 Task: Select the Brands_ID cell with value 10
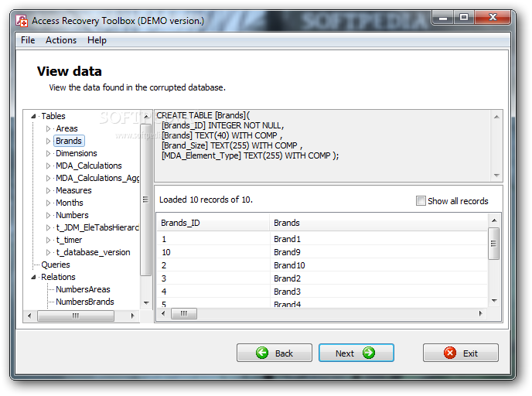213,252
